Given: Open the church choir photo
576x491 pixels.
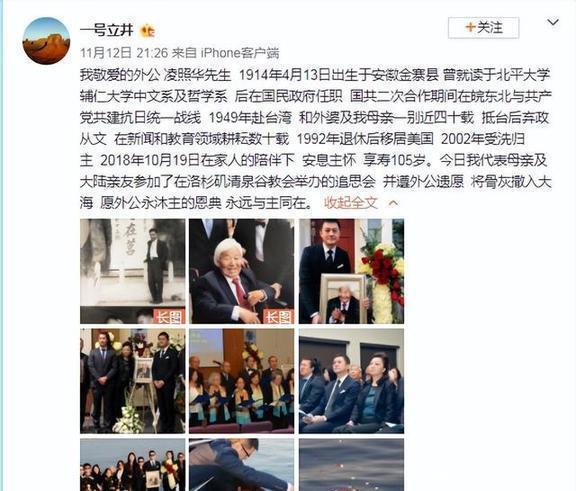Looking at the screenshot, I should coord(241,381).
